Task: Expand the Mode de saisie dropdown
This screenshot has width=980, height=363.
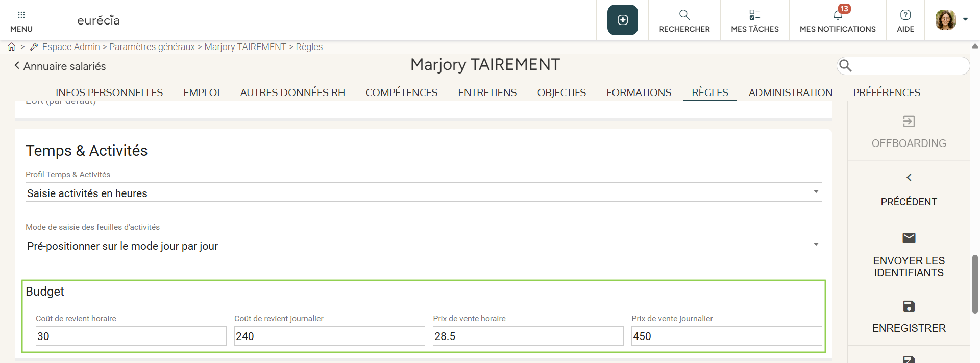Action: (x=816, y=245)
